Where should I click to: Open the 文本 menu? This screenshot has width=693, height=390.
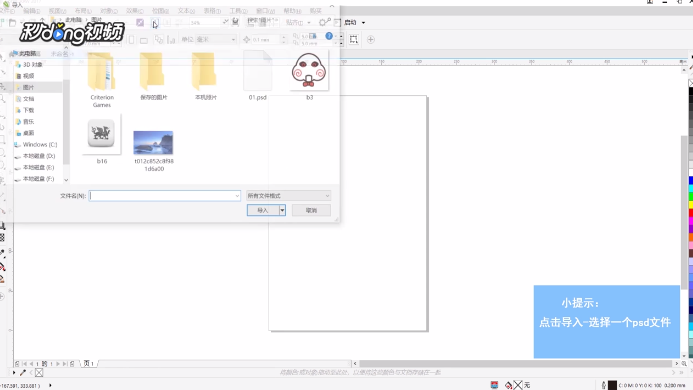point(186,11)
